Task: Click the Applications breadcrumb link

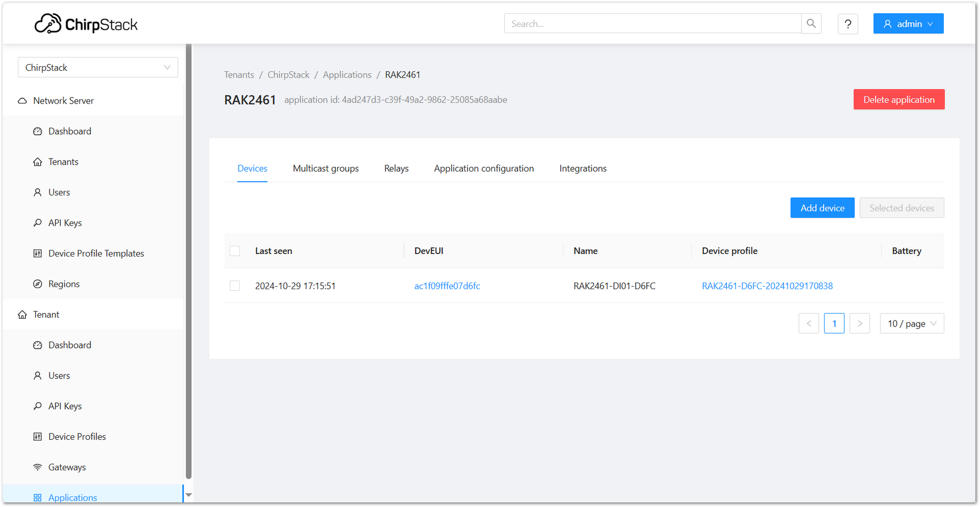Action: 347,75
